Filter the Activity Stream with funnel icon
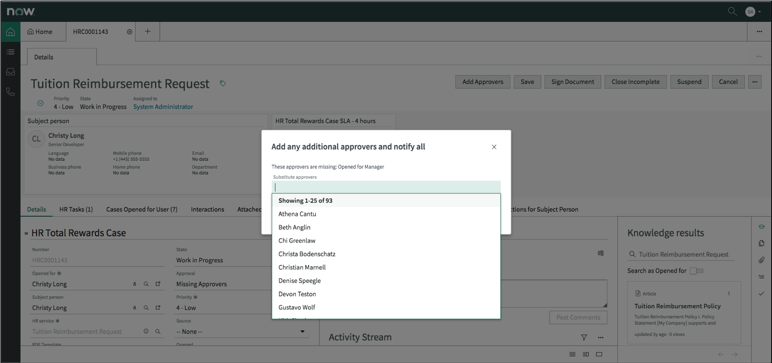 (584, 337)
